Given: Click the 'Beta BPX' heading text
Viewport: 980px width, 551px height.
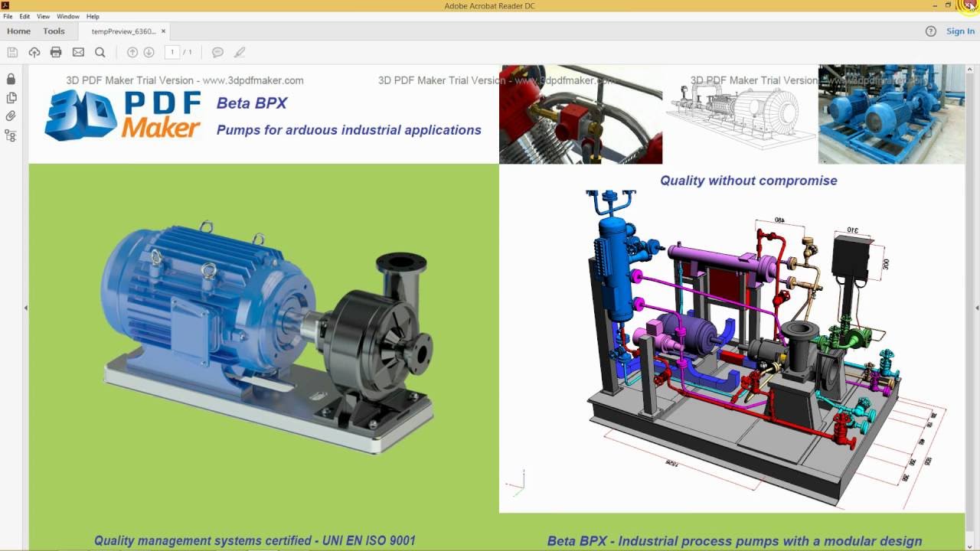Looking at the screenshot, I should 252,103.
